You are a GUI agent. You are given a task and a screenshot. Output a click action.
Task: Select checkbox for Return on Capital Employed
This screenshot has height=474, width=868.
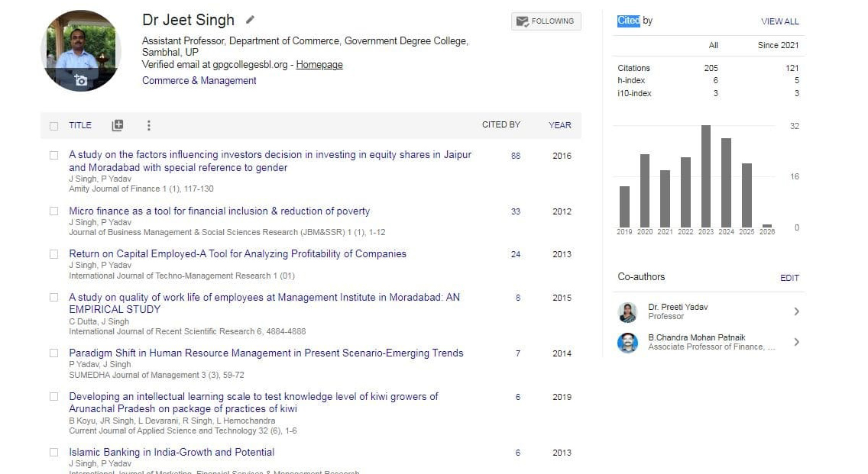pyautogui.click(x=53, y=254)
